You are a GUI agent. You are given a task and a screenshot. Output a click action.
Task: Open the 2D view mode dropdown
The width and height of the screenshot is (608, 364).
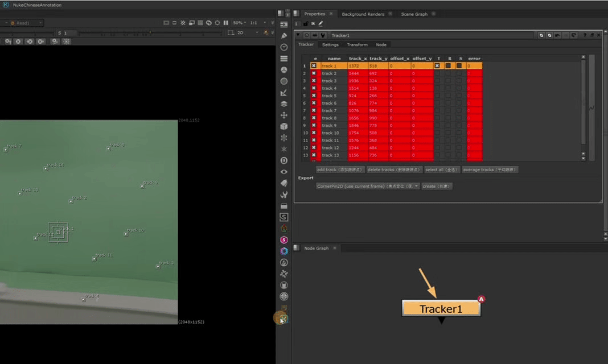tap(248, 33)
